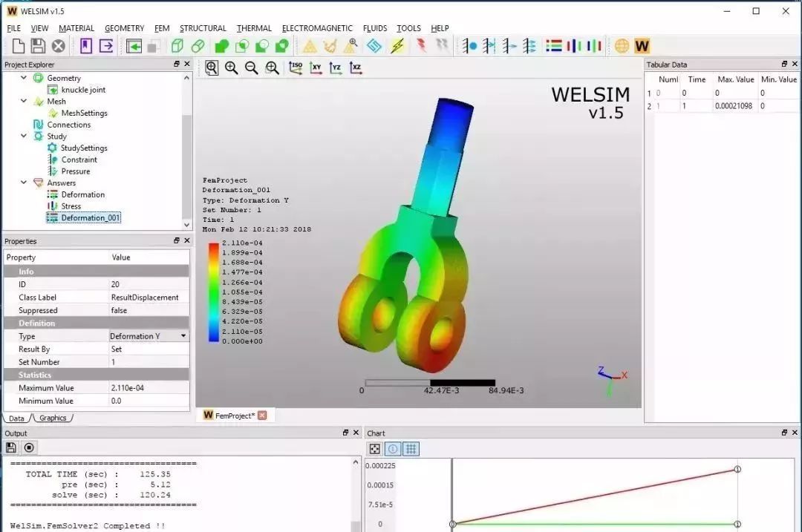Screen dimensions: 802x532
Task: Toggle the chart info circle button
Action: (393, 449)
